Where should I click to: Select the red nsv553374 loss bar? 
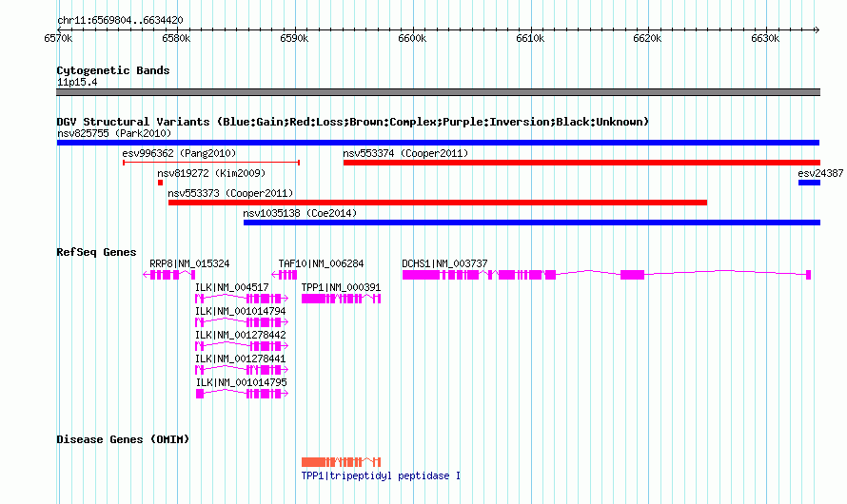tap(581, 163)
